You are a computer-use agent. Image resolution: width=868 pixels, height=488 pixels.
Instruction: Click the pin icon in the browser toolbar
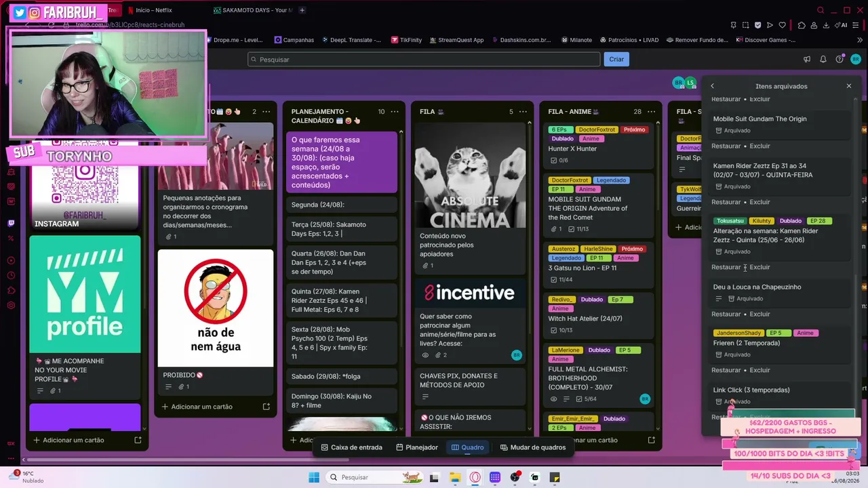tap(733, 25)
